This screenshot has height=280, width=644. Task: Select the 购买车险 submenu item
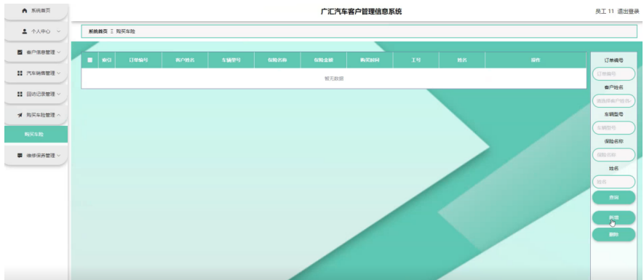(x=36, y=135)
